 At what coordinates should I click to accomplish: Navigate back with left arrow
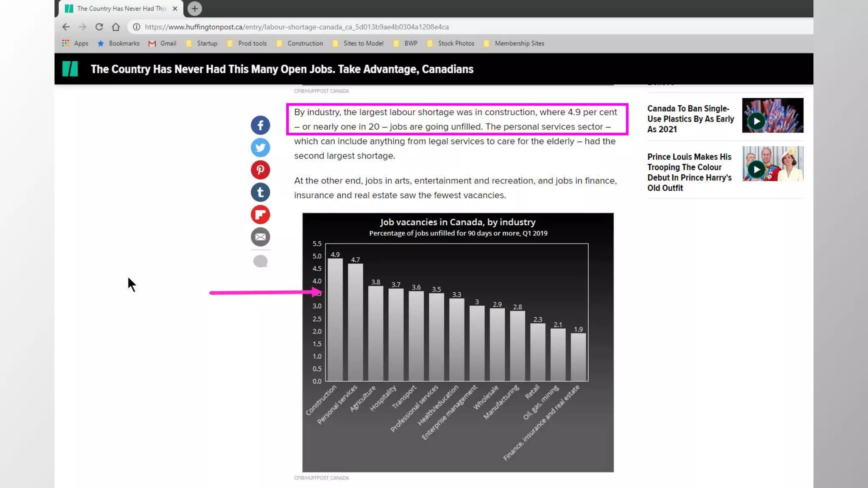point(66,27)
